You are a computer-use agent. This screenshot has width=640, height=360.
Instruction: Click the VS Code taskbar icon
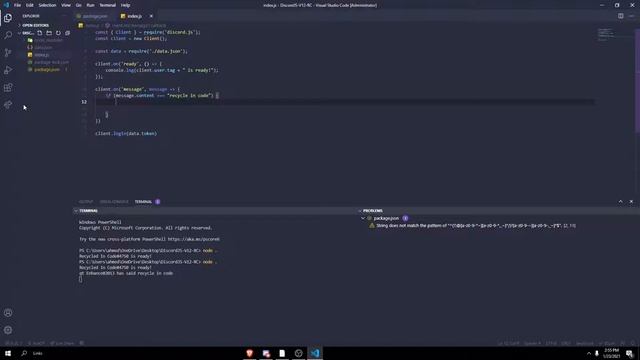coord(315,353)
